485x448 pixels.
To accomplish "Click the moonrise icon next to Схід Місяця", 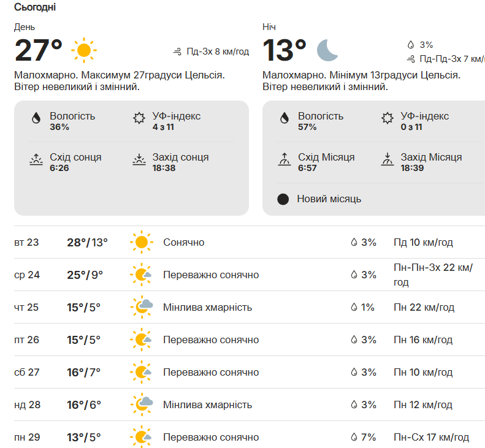I will [x=285, y=159].
